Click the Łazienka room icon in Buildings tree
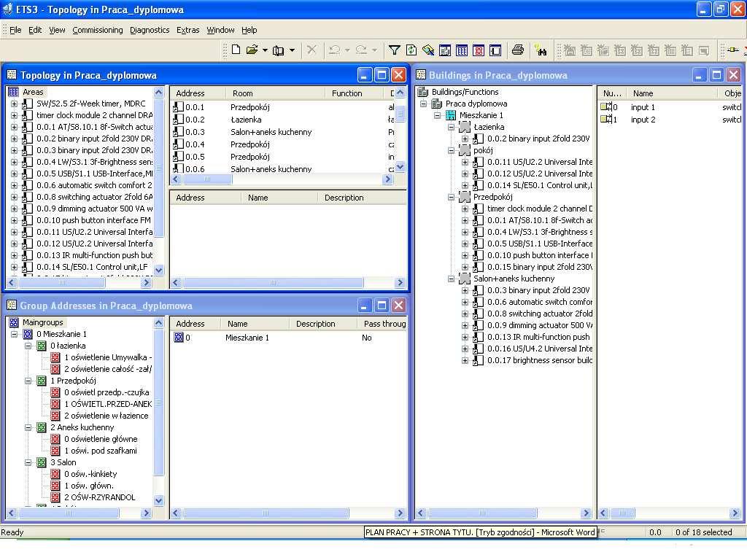The width and height of the screenshot is (747, 560). point(465,127)
